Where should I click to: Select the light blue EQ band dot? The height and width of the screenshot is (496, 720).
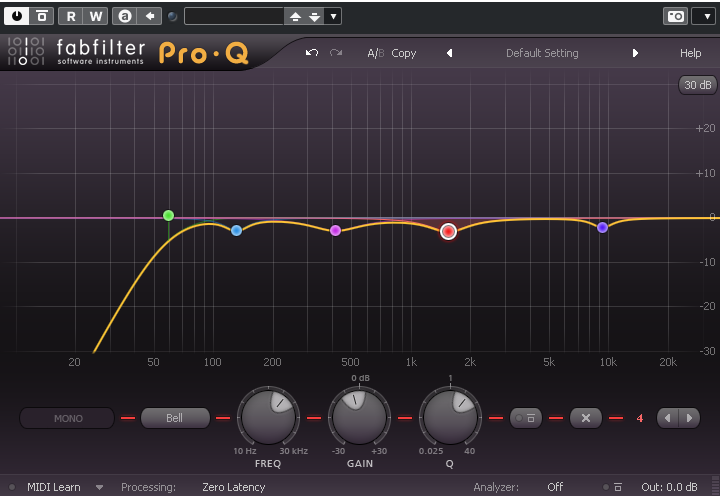236,231
